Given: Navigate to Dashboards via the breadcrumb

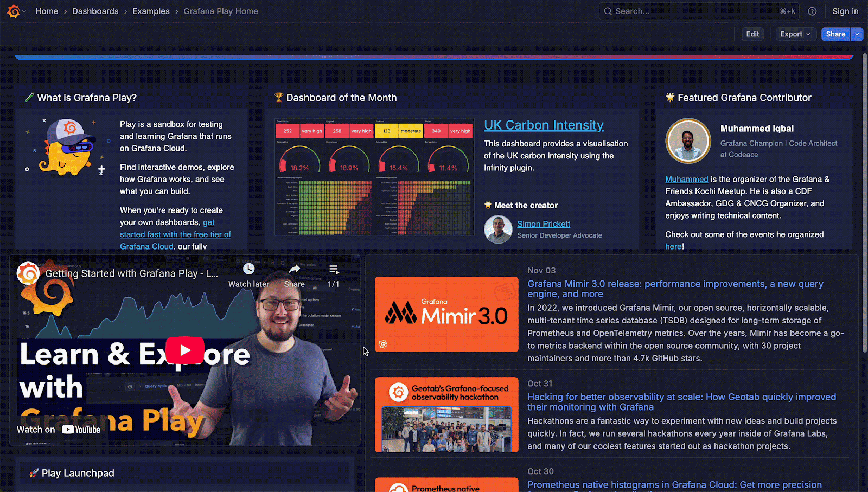Looking at the screenshot, I should point(95,11).
